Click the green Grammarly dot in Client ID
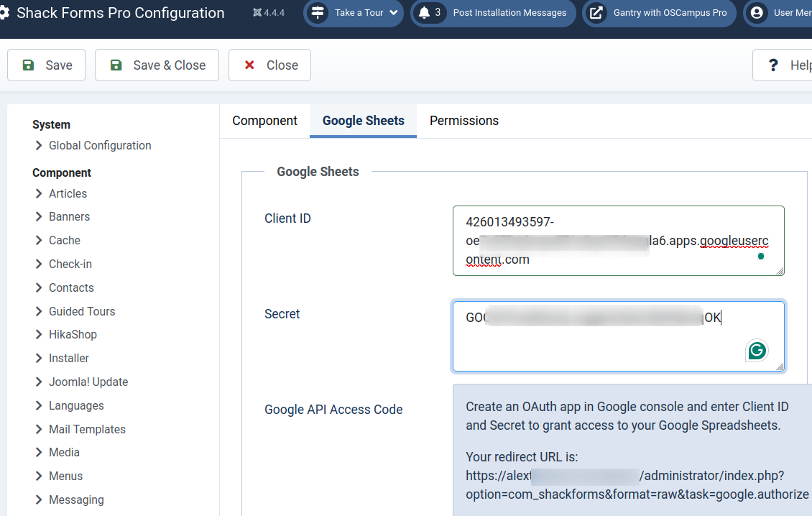Image resolution: width=812 pixels, height=516 pixels. point(761,256)
